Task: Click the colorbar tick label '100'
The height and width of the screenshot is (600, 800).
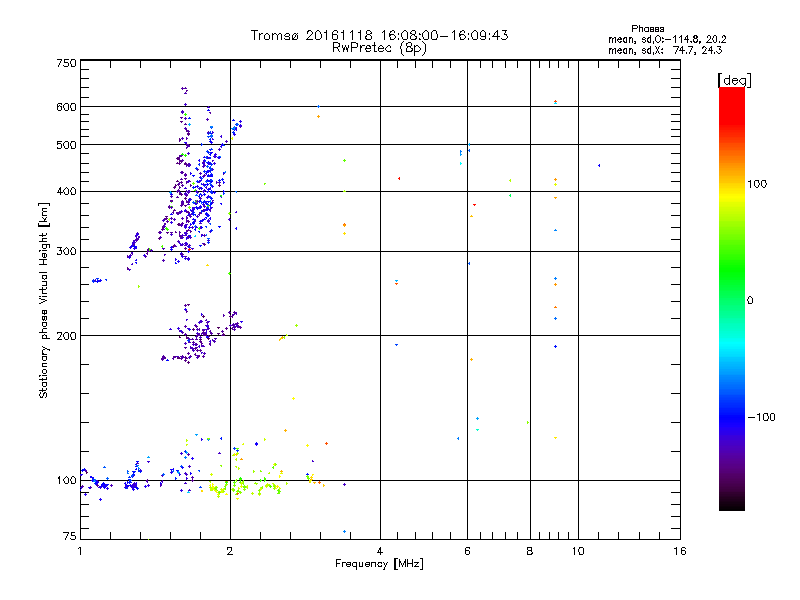Action: click(757, 184)
